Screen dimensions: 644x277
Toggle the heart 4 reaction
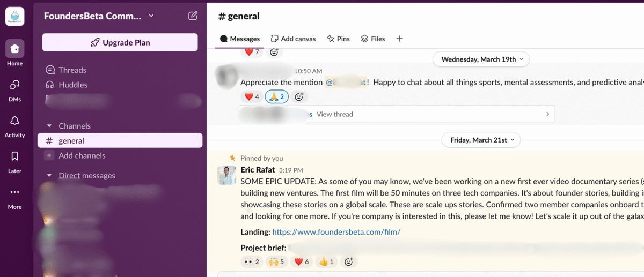pyautogui.click(x=252, y=96)
